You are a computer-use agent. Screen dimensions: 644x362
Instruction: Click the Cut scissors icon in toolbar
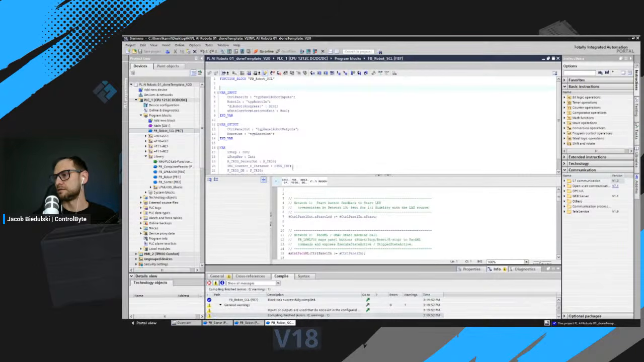point(175,51)
